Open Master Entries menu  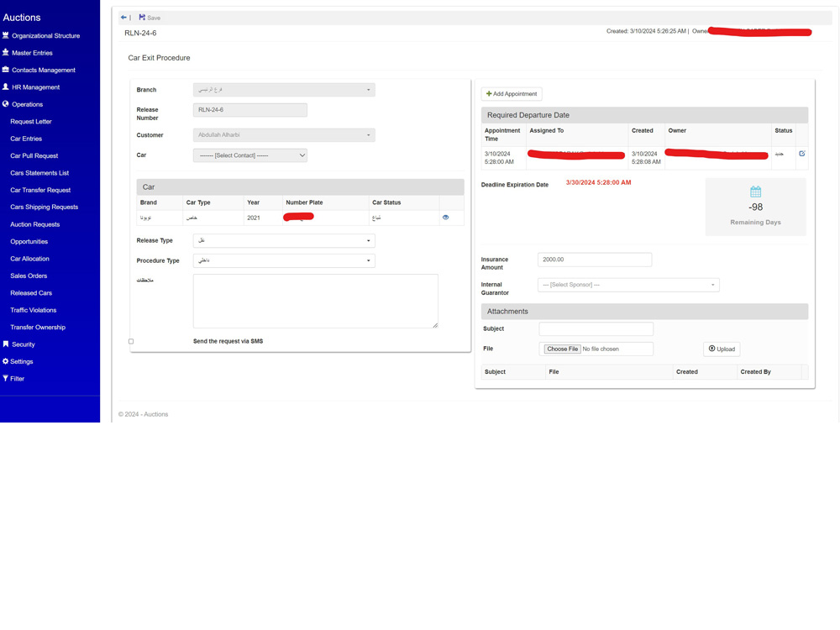(x=32, y=53)
